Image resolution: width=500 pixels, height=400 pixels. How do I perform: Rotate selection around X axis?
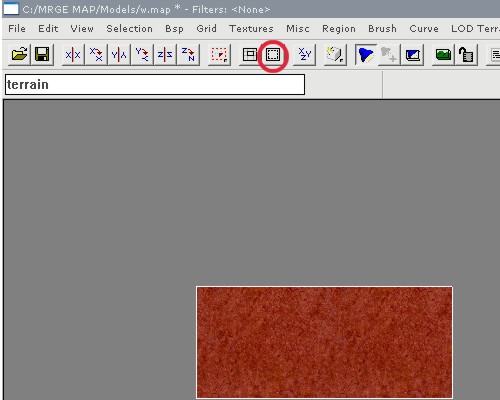pyautogui.click(x=96, y=54)
